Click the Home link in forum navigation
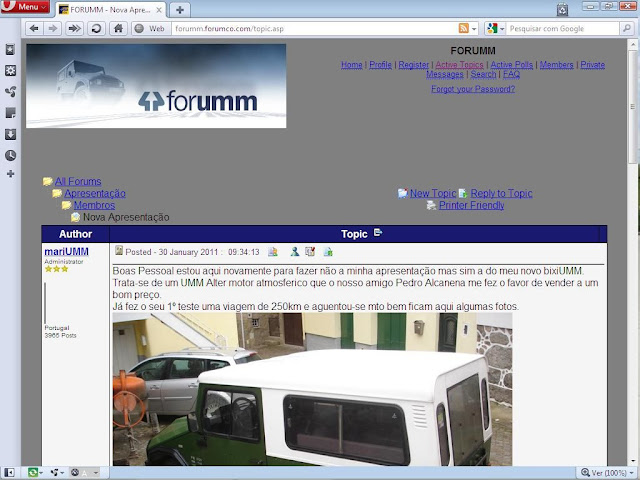The width and height of the screenshot is (640, 480). [351, 65]
